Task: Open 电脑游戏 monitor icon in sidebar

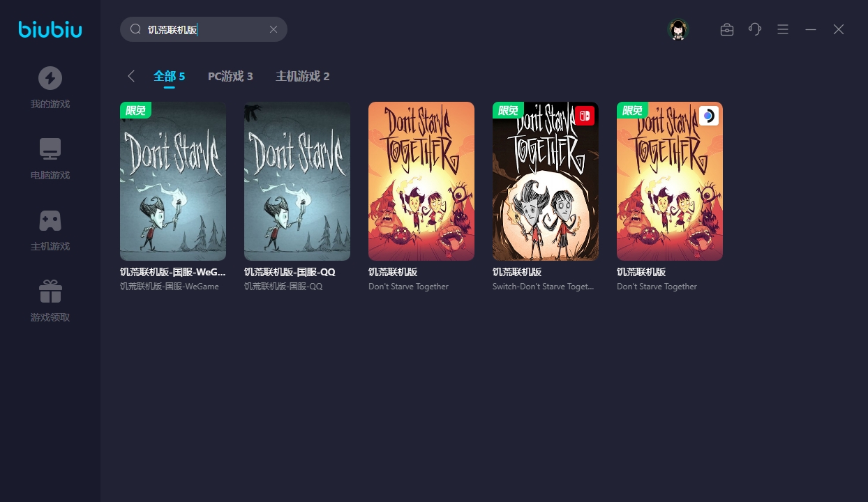Action: (50, 149)
